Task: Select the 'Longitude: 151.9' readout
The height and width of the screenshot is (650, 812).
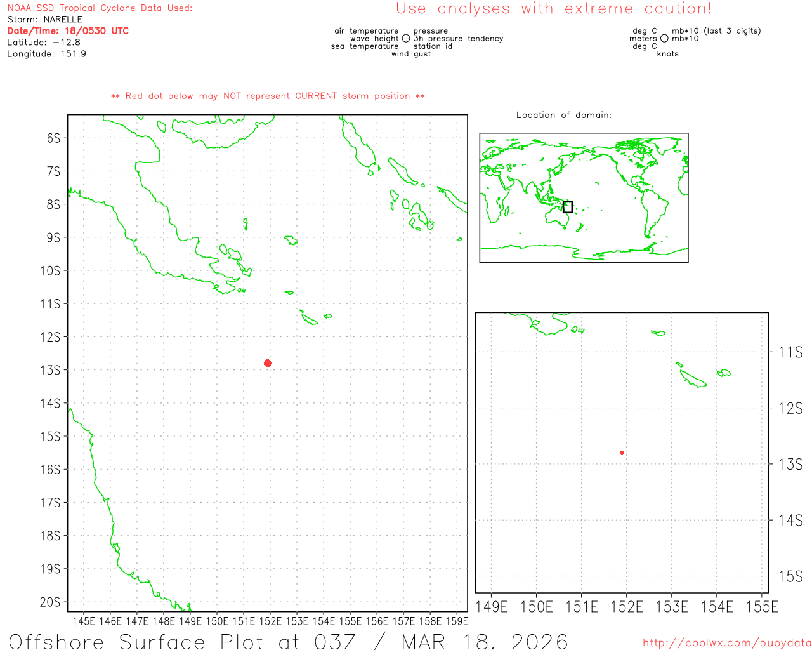Action: click(46, 54)
